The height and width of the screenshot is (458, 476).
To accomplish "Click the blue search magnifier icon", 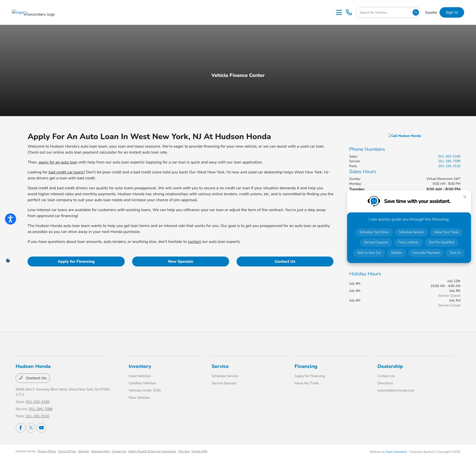I will [x=416, y=12].
